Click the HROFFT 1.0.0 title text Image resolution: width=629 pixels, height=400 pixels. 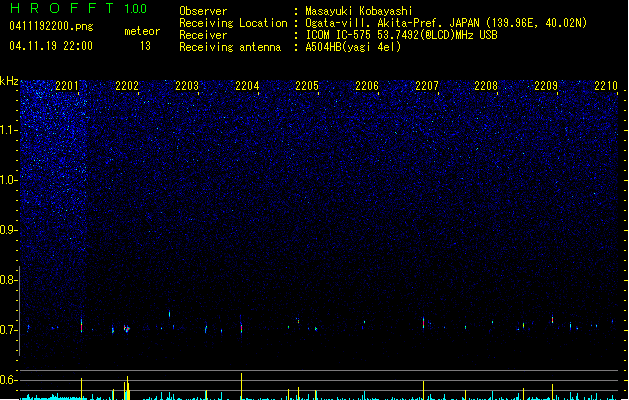[78, 8]
